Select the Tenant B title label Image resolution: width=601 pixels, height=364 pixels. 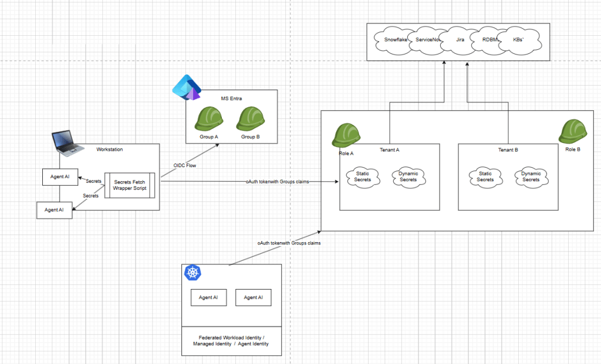[x=509, y=150]
